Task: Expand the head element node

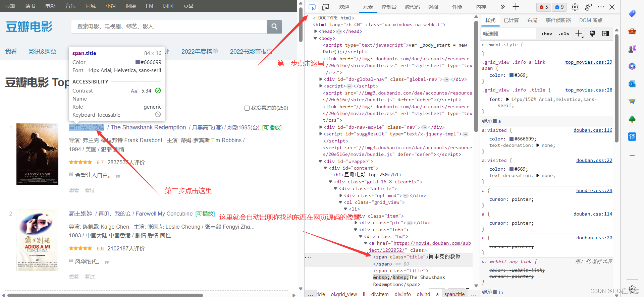Action: coord(316,31)
